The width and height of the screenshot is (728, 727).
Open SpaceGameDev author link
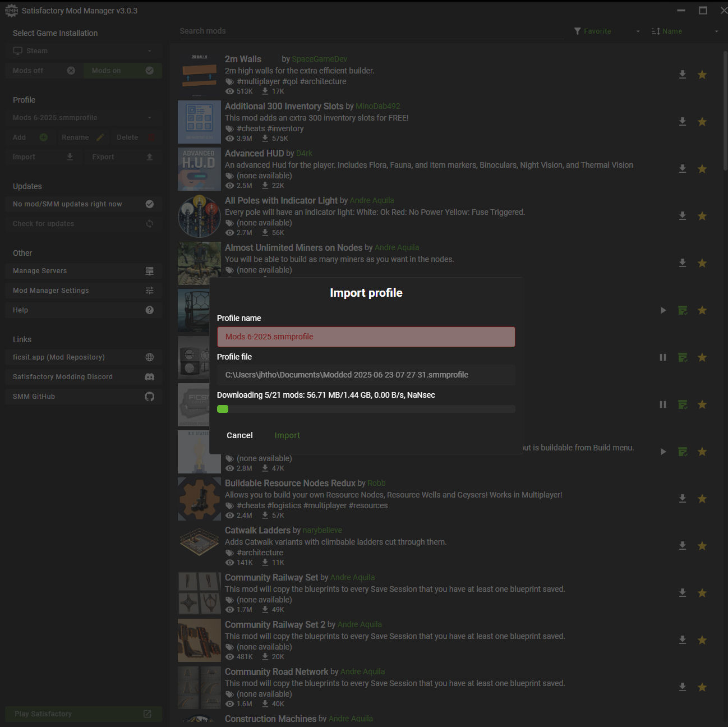[x=319, y=59]
